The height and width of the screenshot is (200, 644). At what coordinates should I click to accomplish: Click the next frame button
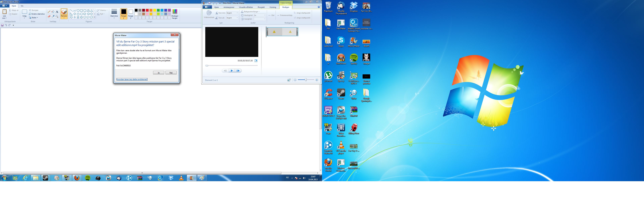click(x=238, y=71)
